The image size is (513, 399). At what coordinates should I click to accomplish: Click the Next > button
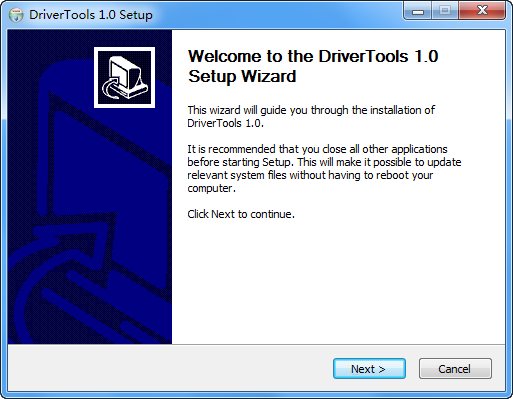click(369, 369)
